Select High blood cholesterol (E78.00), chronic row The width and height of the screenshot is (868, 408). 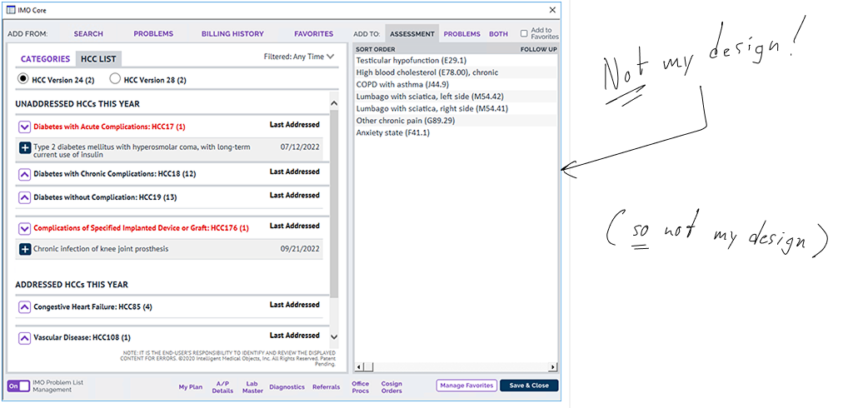click(455, 72)
